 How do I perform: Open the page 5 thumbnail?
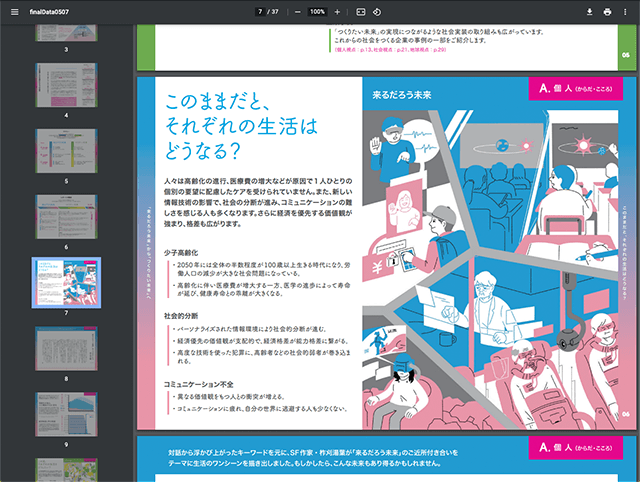click(x=66, y=150)
